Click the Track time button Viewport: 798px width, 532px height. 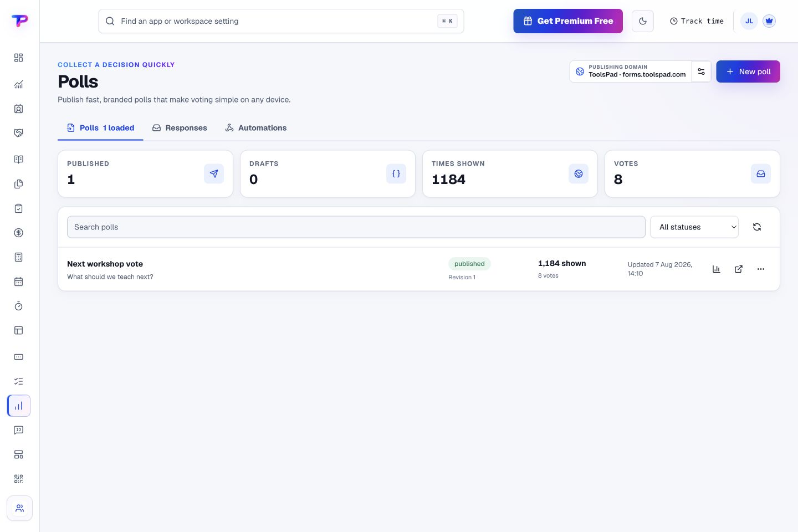pos(697,21)
